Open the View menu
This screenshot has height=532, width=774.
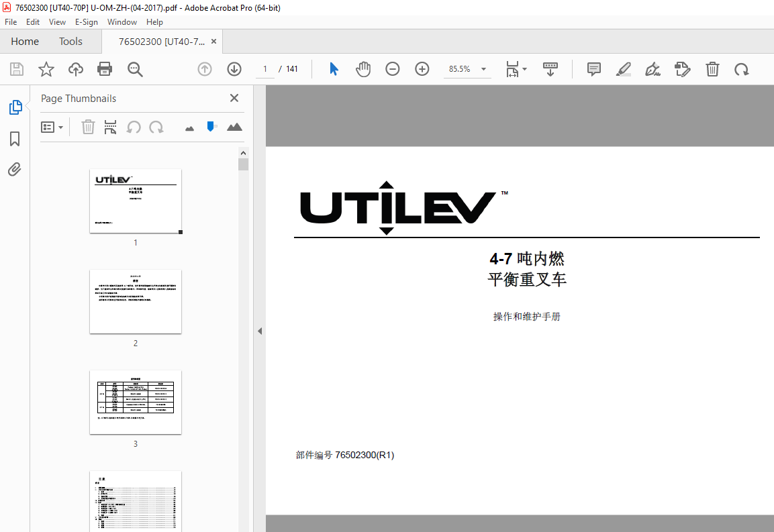(x=57, y=22)
